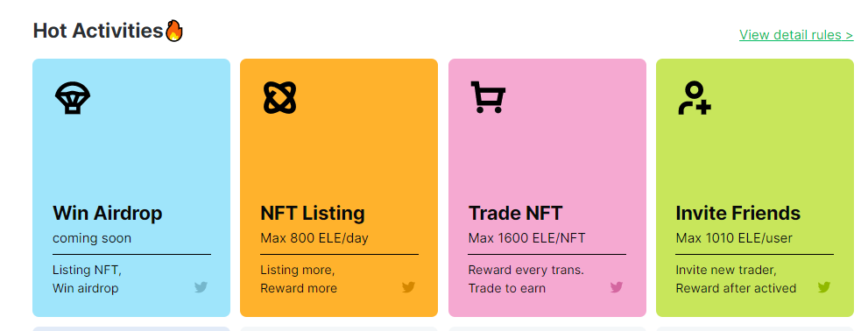Share Invite Friends via Twitter bird icon
Image resolution: width=868 pixels, height=331 pixels.
(x=824, y=287)
